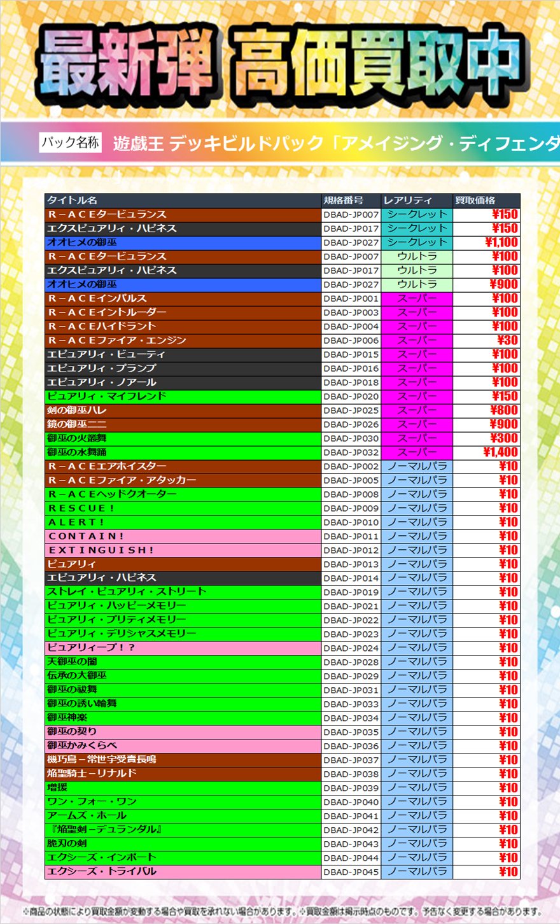Click the ¥900 price in the DBAD-JP026 row

coord(486,424)
